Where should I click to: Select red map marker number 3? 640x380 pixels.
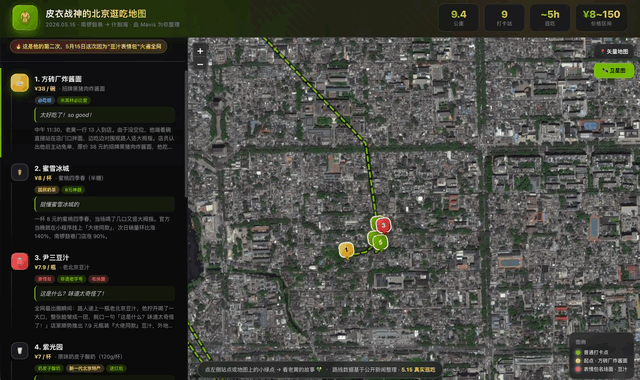tap(383, 225)
